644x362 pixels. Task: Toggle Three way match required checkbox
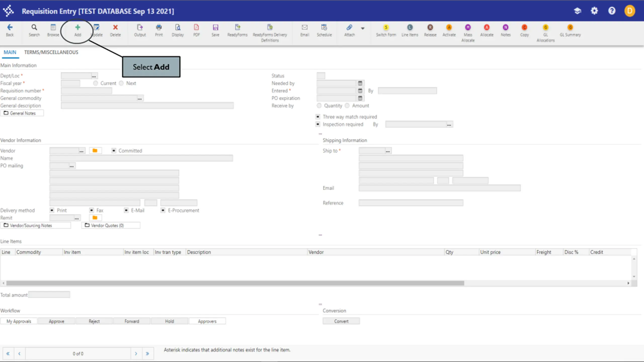click(318, 117)
